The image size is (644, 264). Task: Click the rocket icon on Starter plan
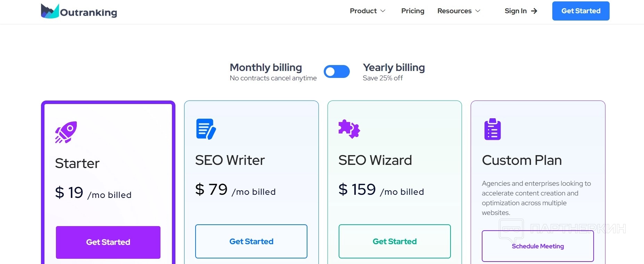tap(66, 132)
